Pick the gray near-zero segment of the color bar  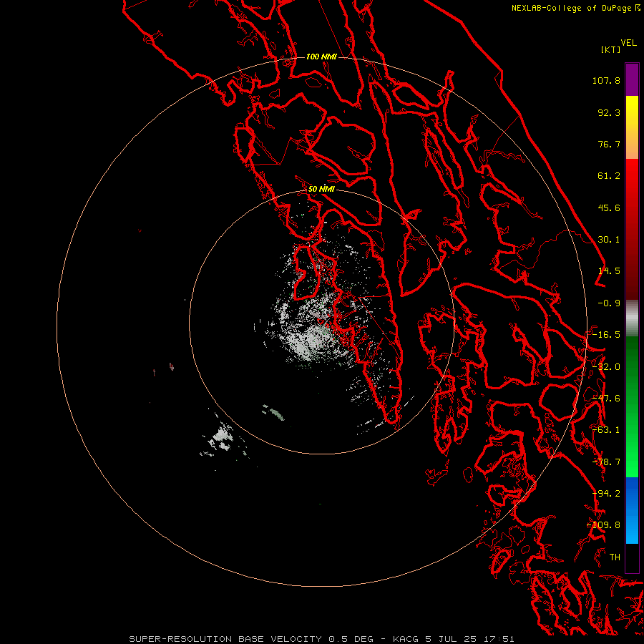pyautogui.click(x=632, y=318)
